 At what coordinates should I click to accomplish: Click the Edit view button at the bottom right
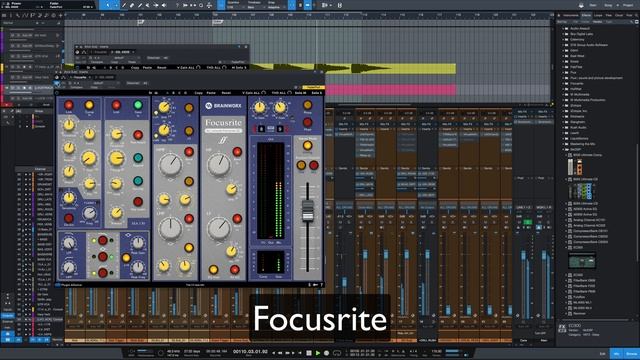(x=602, y=353)
